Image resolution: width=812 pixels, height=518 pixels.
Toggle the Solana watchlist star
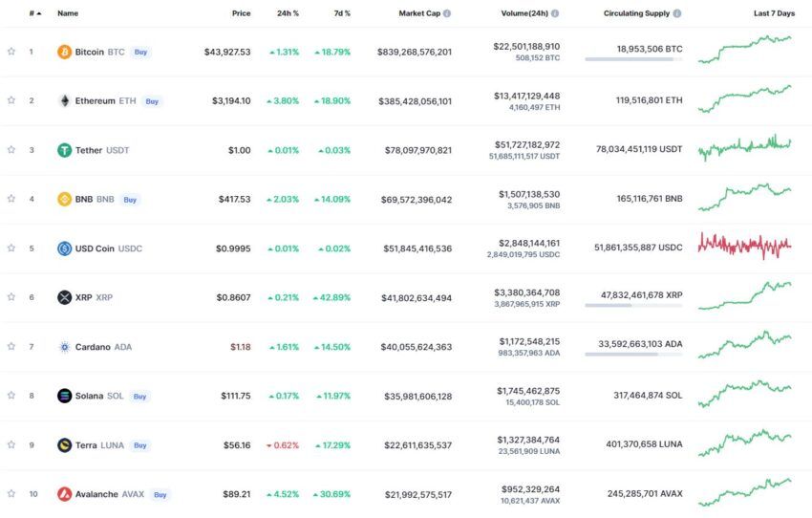point(11,396)
